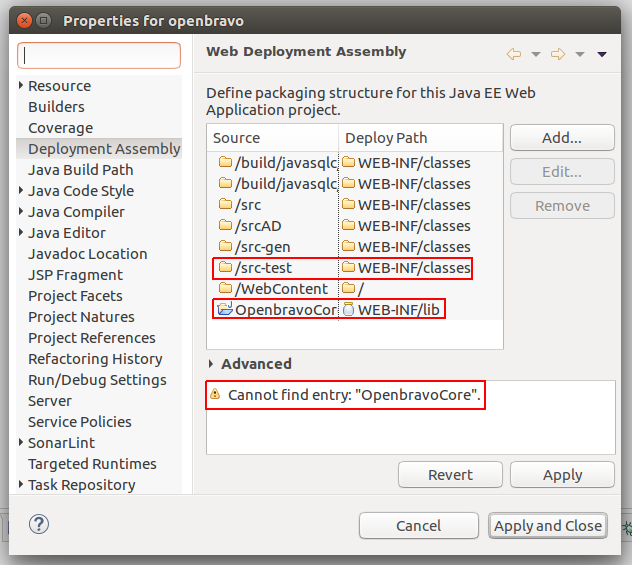
Task: Expand the Resource tree node
Action: click(x=21, y=86)
